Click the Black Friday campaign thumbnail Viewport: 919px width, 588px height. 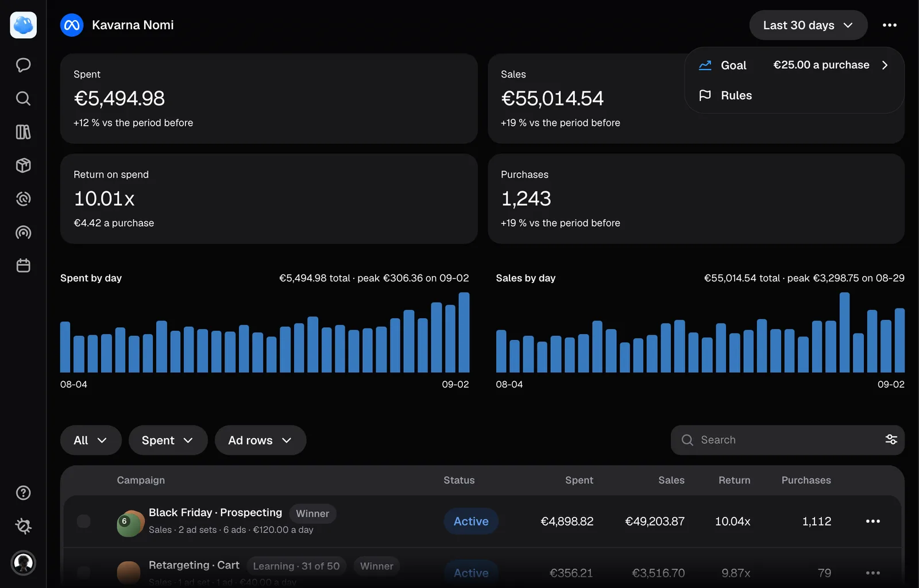click(130, 524)
